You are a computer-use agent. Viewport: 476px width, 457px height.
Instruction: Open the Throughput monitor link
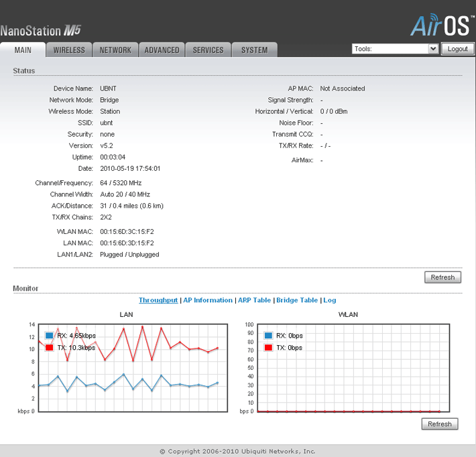[158, 300]
